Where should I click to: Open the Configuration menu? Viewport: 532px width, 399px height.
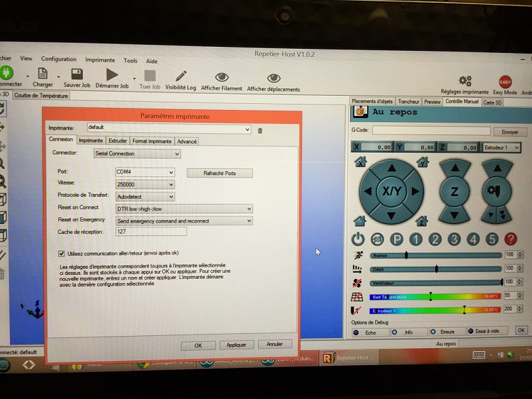[58, 59]
